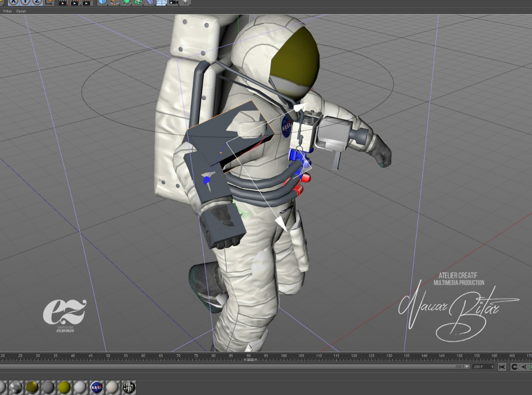Click the coordinate system icon
The width and height of the screenshot is (532, 395).
pyautogui.click(x=49, y=2)
